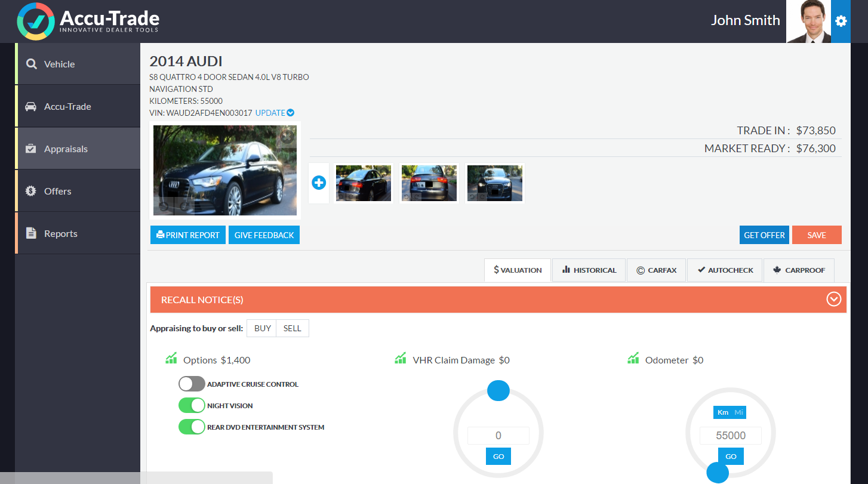Click the magnifier icon beside Vehicle
Viewport: 868px width, 484px height.
coord(31,64)
